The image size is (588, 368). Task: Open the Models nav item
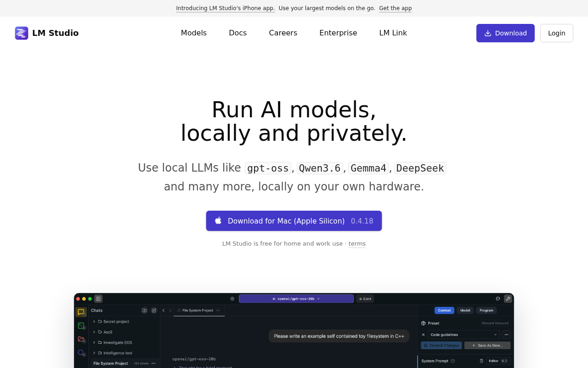coord(194,33)
